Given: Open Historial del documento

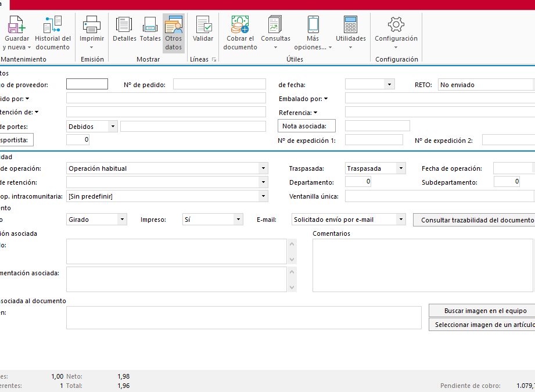Looking at the screenshot, I should [52, 24].
